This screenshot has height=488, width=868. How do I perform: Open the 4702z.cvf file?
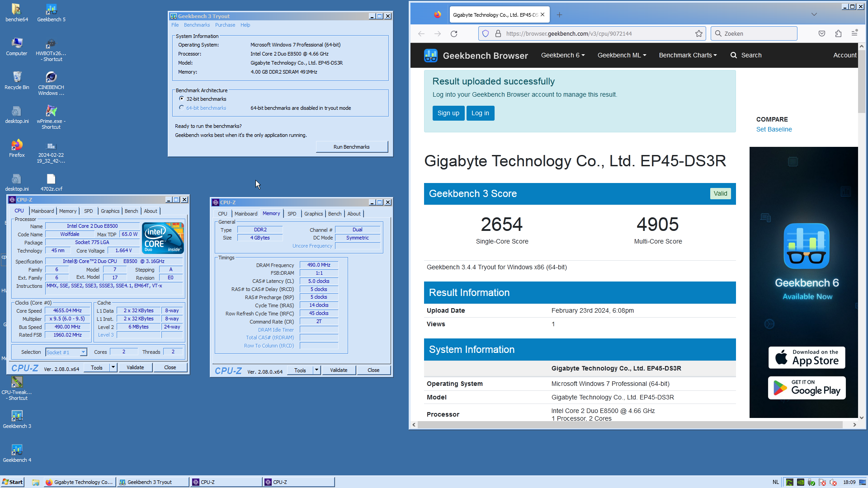51,182
